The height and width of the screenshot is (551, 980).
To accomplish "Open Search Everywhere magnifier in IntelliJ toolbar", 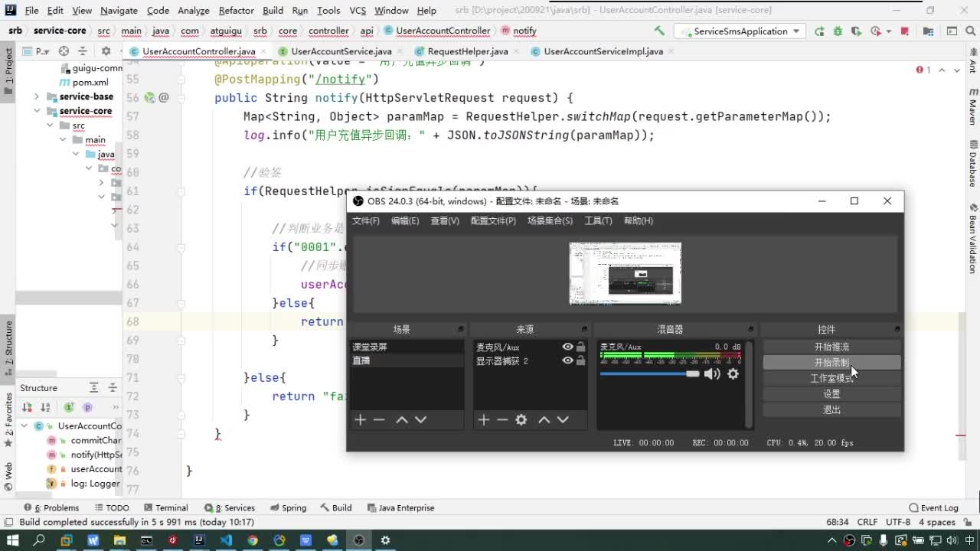I will pyautogui.click(x=969, y=31).
